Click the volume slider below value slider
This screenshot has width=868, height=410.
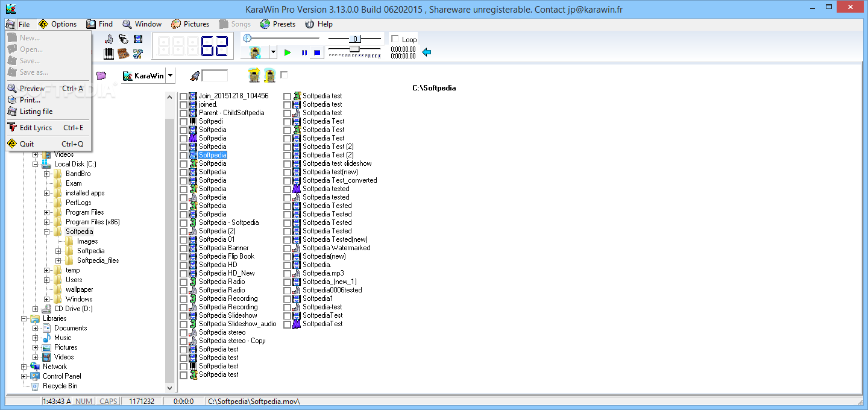(355, 48)
